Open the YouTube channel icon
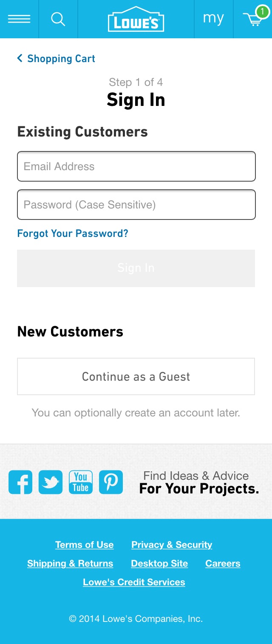 click(x=81, y=482)
